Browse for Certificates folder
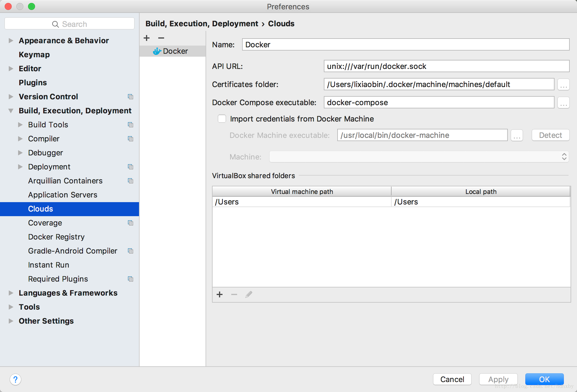 [564, 85]
